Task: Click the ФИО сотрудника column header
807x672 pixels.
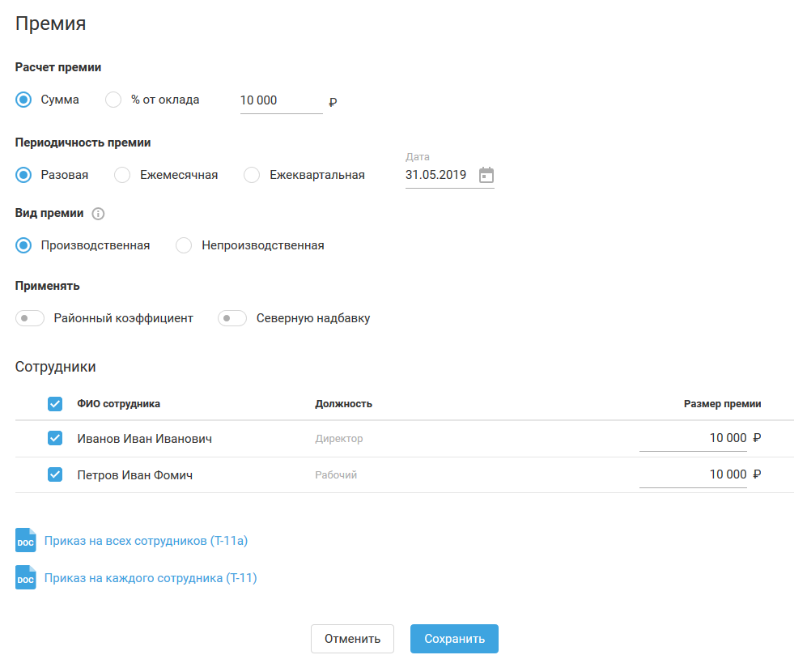Action: (x=118, y=404)
